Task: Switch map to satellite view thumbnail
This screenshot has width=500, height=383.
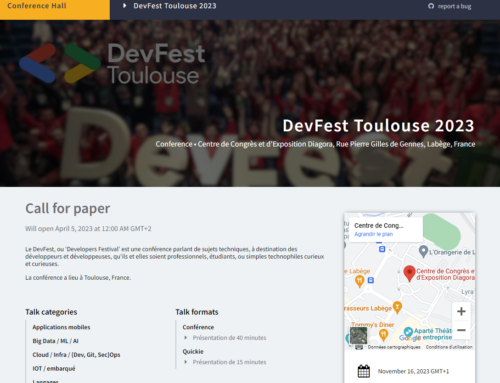Action: pos(358,335)
